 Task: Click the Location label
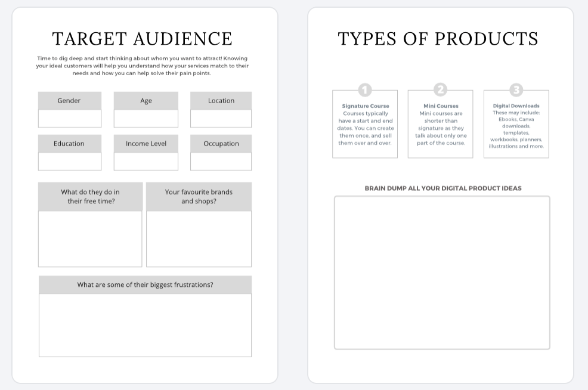tap(221, 101)
